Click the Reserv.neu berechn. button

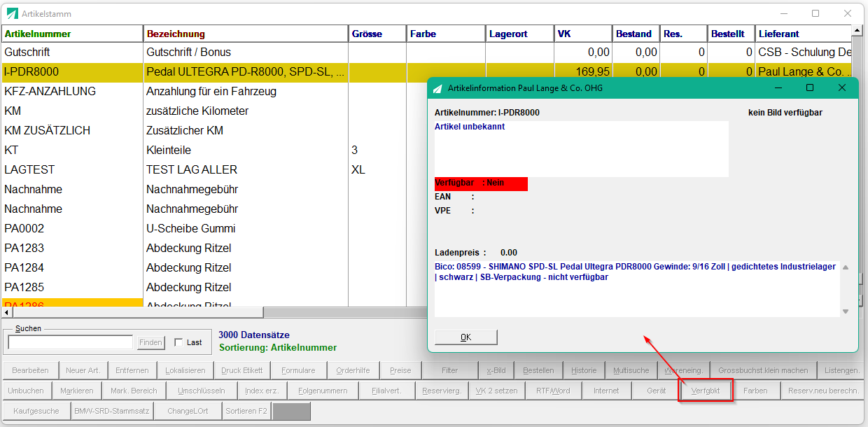pyautogui.click(x=823, y=391)
